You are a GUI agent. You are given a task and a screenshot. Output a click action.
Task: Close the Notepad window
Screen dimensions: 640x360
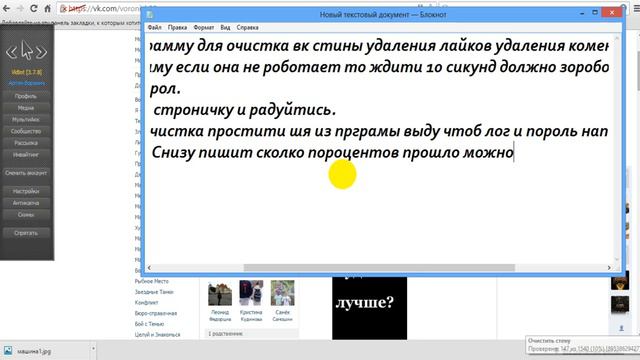click(612, 13)
